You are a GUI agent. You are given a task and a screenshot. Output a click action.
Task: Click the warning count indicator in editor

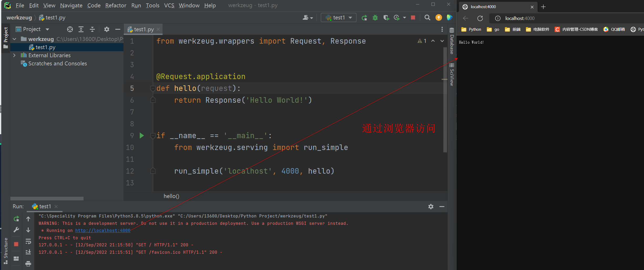tap(422, 41)
